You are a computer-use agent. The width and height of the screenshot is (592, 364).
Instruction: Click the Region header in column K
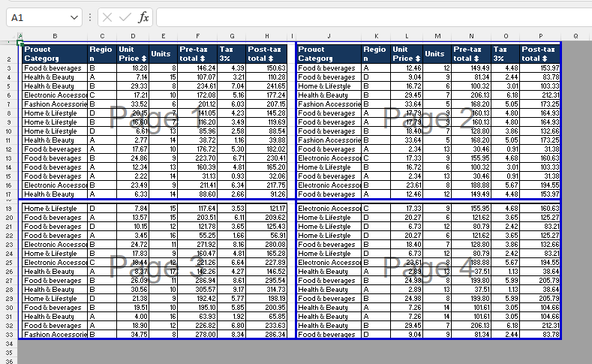click(376, 54)
